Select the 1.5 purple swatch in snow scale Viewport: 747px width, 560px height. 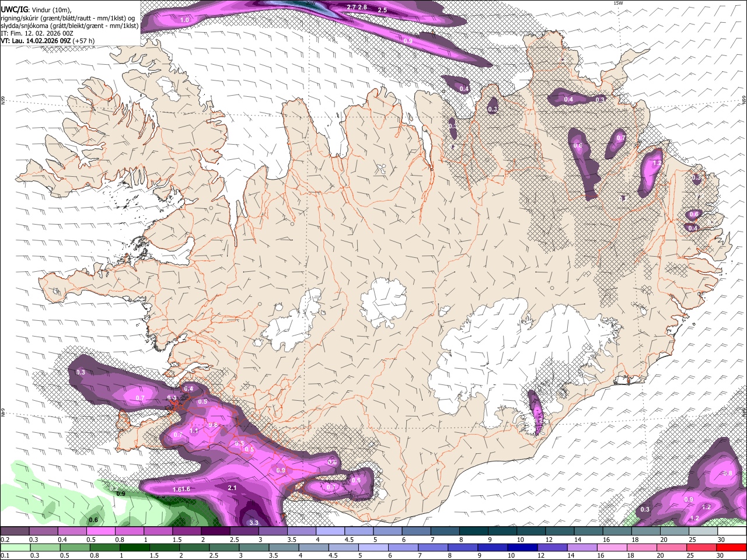coord(187,531)
